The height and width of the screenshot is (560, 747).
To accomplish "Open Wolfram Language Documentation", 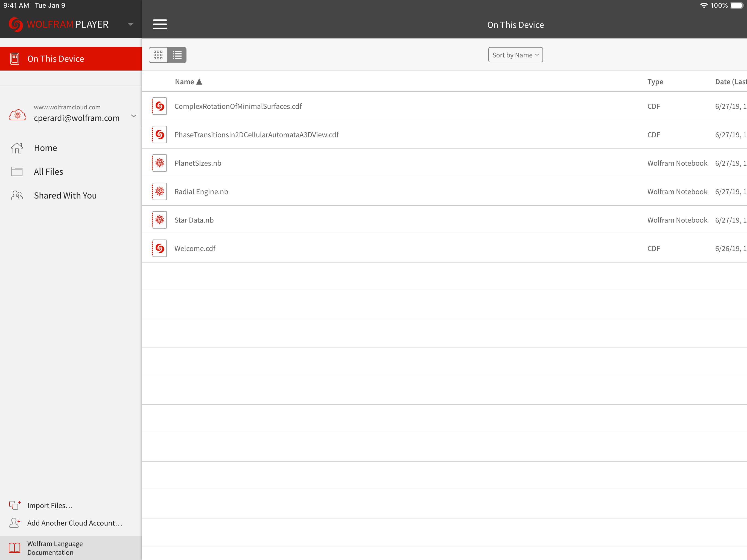I will [x=55, y=548].
